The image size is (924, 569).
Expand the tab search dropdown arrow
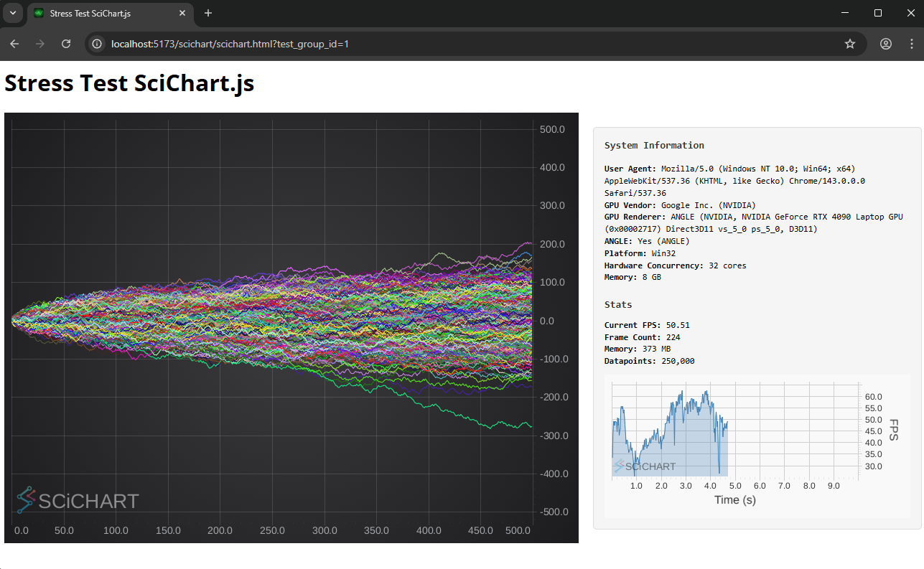[12, 13]
